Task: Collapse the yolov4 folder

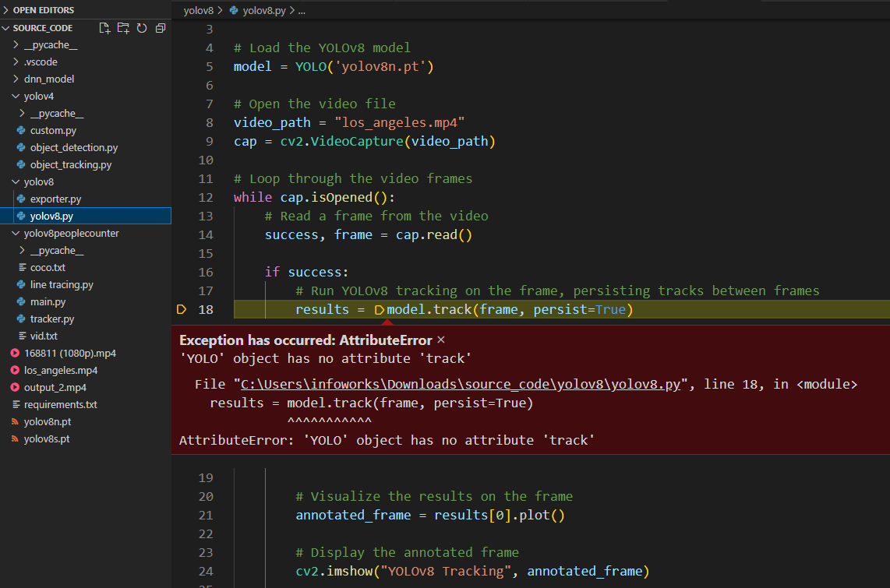Action: [x=14, y=95]
